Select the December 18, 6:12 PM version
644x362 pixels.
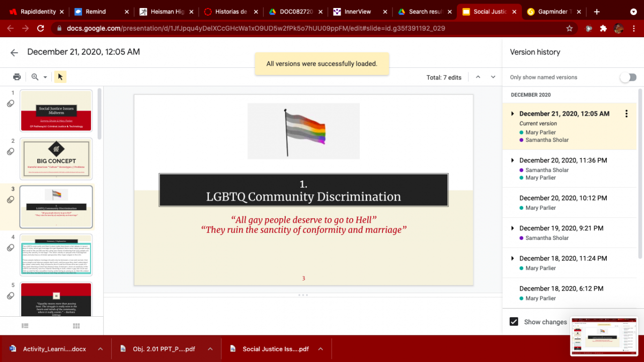pos(570,293)
